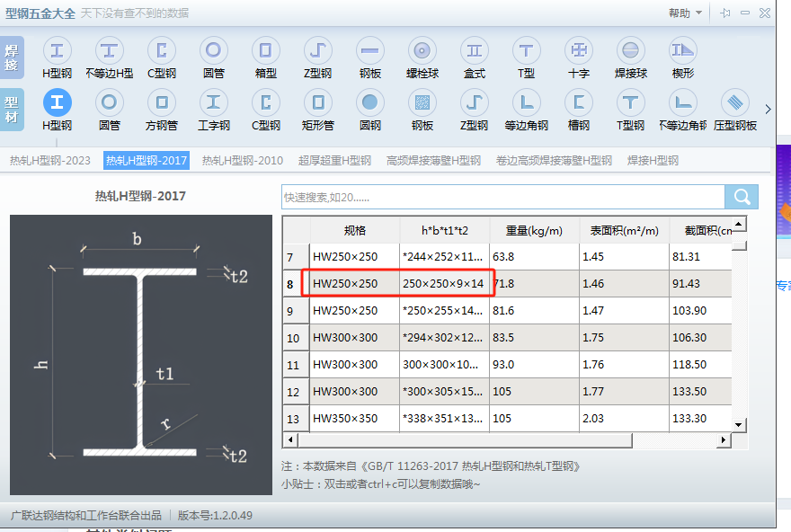
Task: Select welded 钢板 icon in 焊接 row
Action: (x=370, y=50)
